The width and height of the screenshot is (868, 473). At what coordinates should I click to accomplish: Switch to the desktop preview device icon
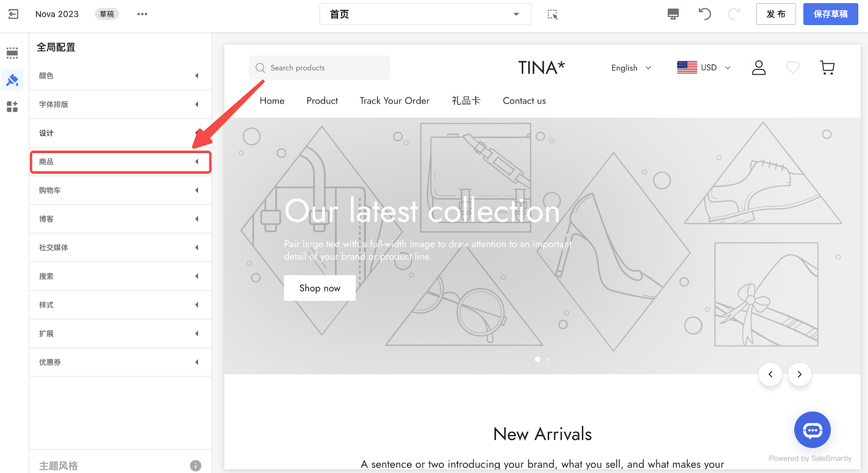(x=673, y=14)
